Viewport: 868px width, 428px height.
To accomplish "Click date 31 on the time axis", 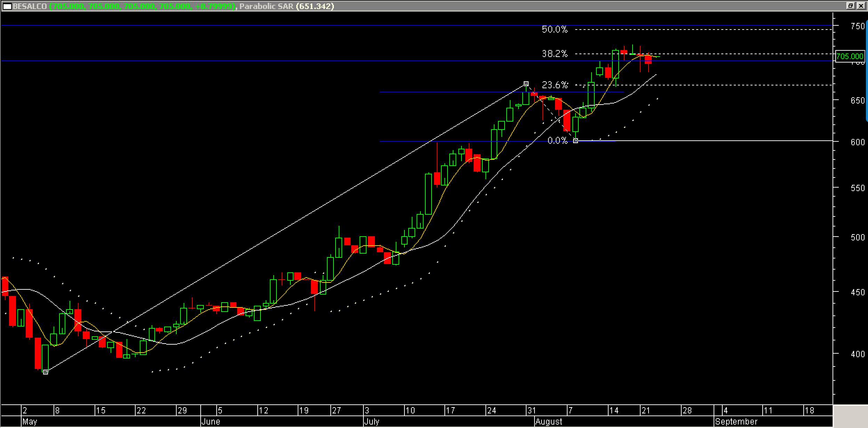I will click(531, 411).
